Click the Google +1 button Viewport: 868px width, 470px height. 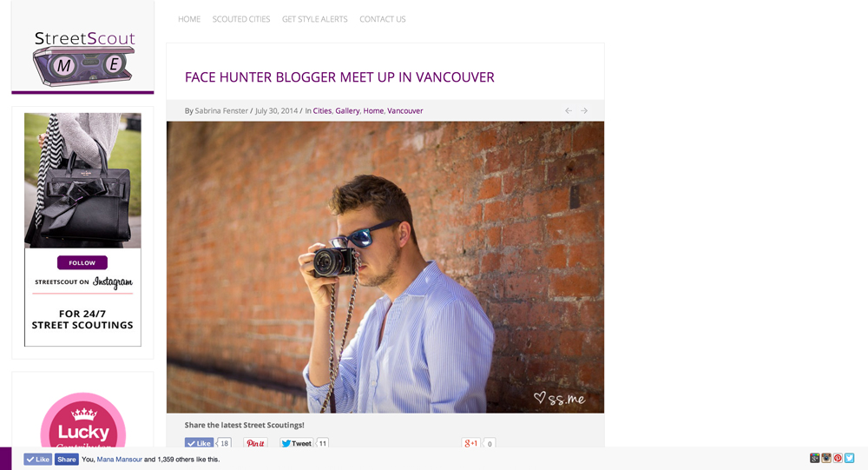point(470,443)
